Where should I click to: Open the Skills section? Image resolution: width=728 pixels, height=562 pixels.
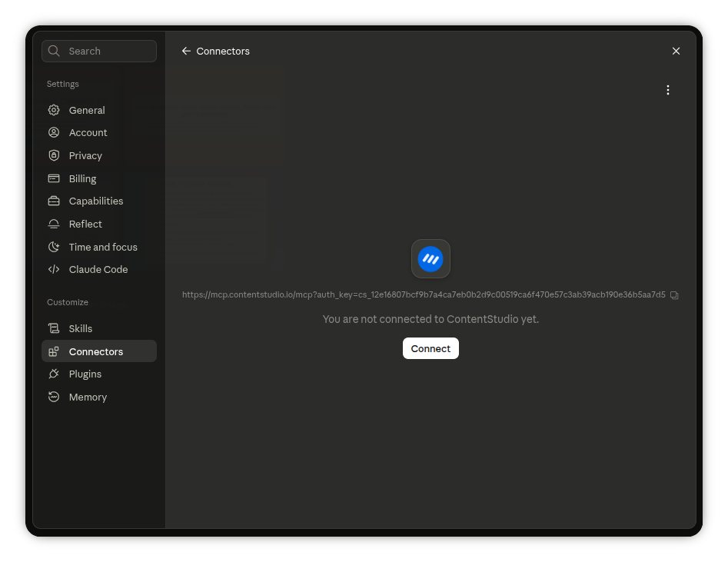[x=99, y=328]
